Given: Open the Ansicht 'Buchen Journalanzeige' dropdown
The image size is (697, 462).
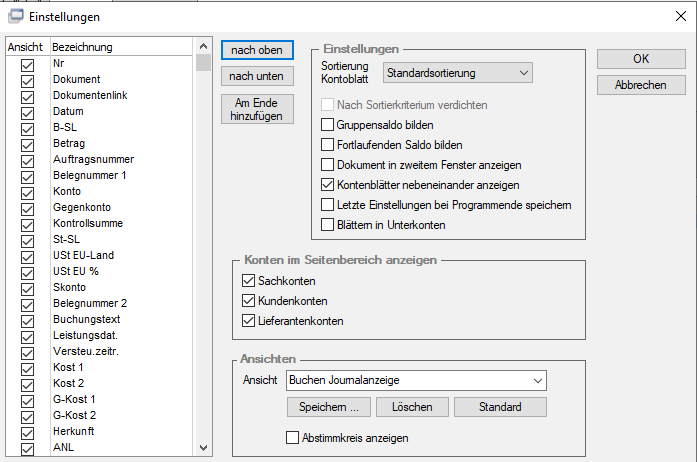Looking at the screenshot, I should point(416,380).
